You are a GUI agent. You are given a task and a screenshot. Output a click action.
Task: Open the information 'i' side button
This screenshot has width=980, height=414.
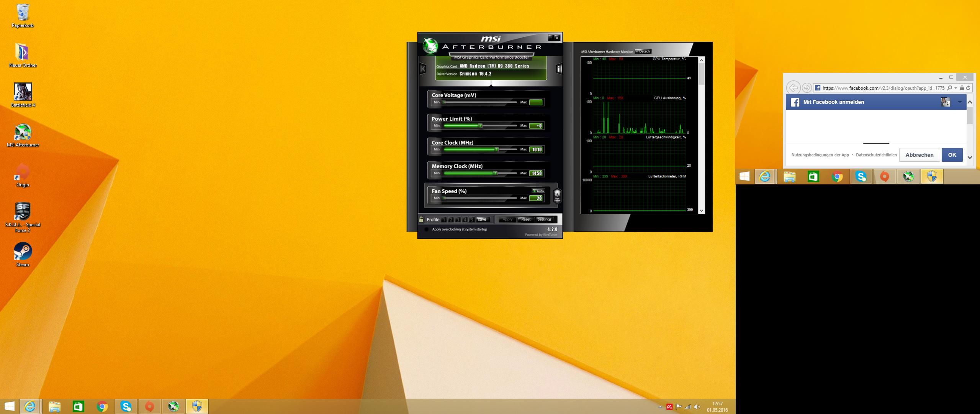[559, 69]
